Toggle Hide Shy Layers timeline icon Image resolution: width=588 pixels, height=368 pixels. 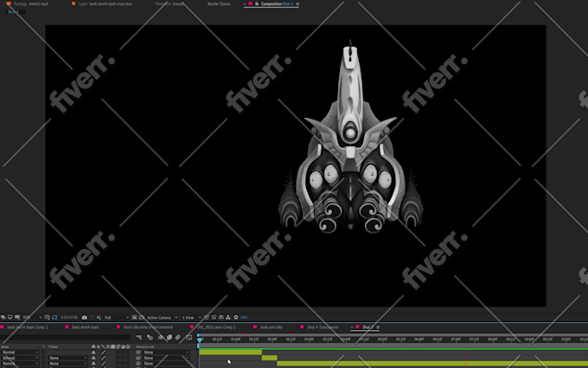pyautogui.click(x=161, y=337)
